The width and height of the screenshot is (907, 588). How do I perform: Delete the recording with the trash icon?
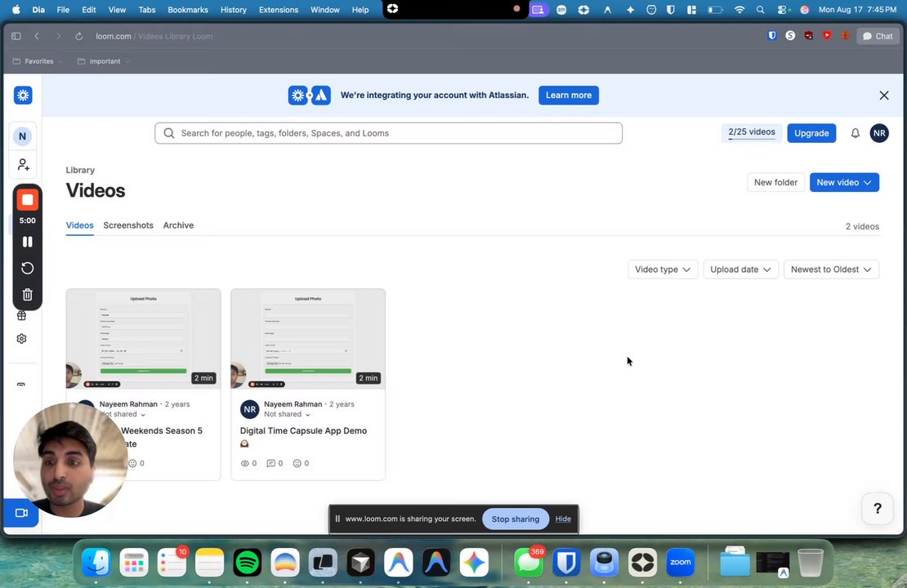tap(27, 295)
